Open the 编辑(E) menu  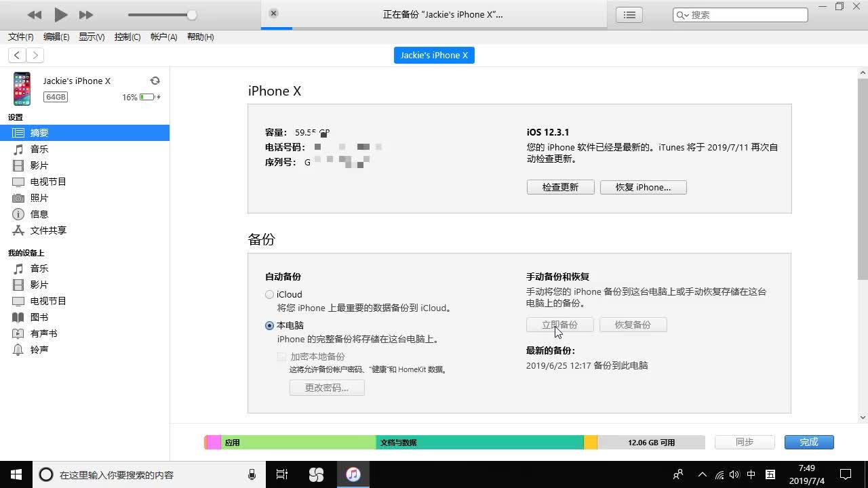pyautogui.click(x=56, y=37)
